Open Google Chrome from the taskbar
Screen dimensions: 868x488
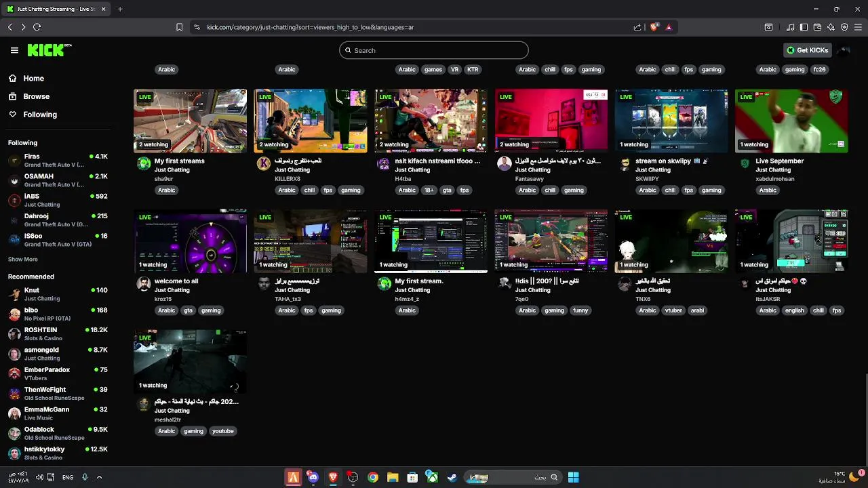pyautogui.click(x=373, y=477)
